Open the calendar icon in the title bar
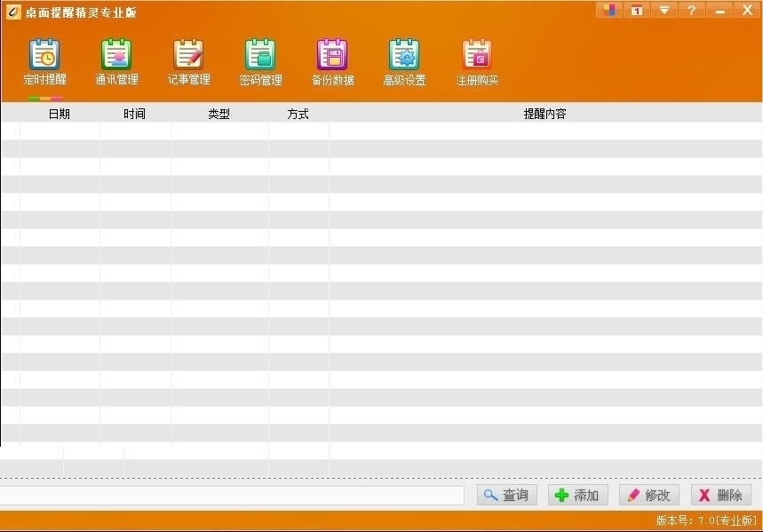The image size is (763, 532). pyautogui.click(x=636, y=11)
